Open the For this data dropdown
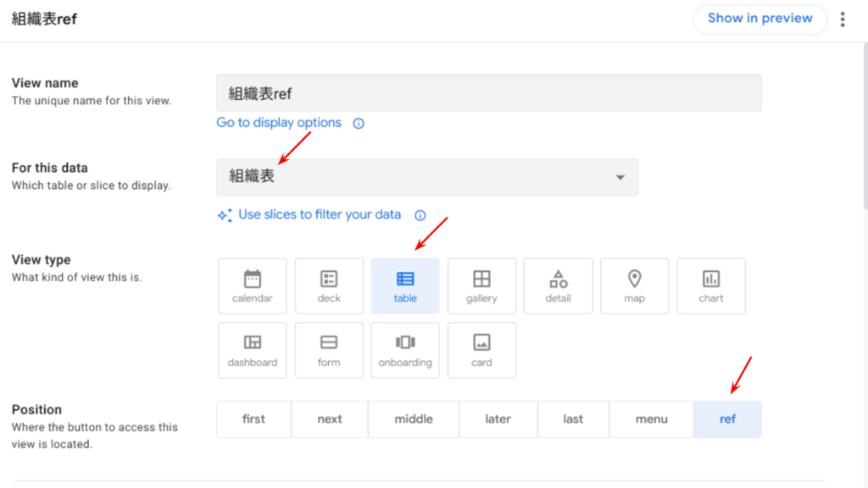This screenshot has width=868, height=488. coord(427,177)
